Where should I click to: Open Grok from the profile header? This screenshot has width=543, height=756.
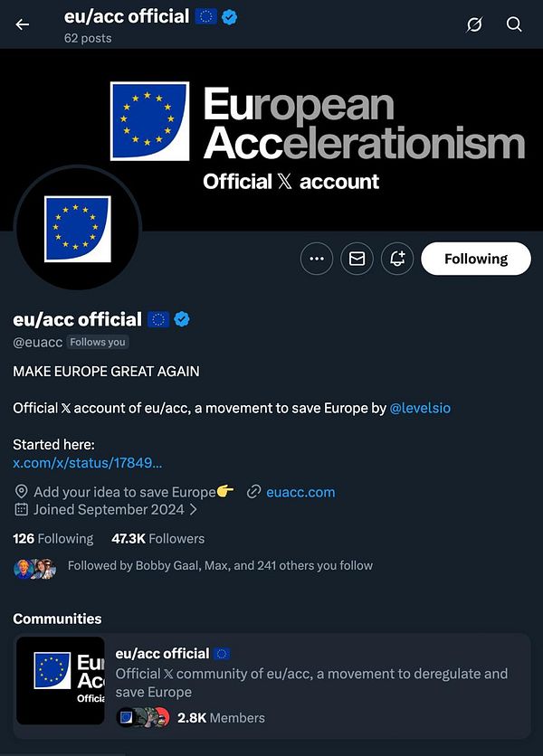pyautogui.click(x=474, y=24)
